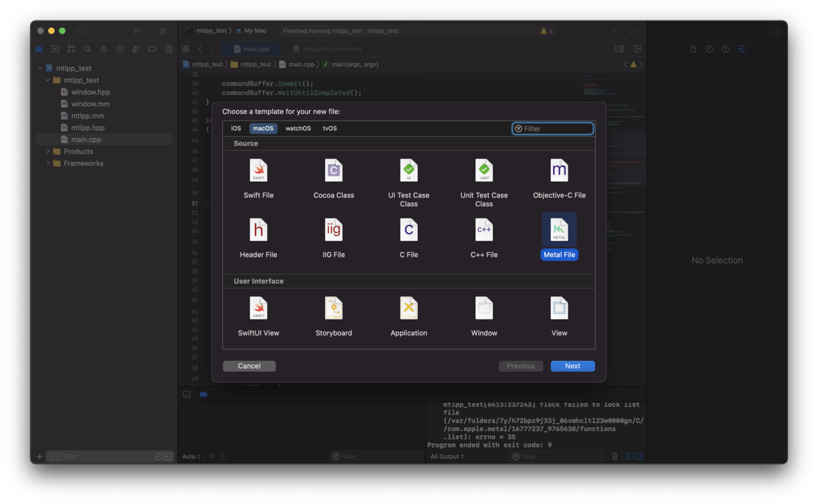818x504 pixels.
Task: Toggle recent files filter in navigator
Action: click(159, 456)
